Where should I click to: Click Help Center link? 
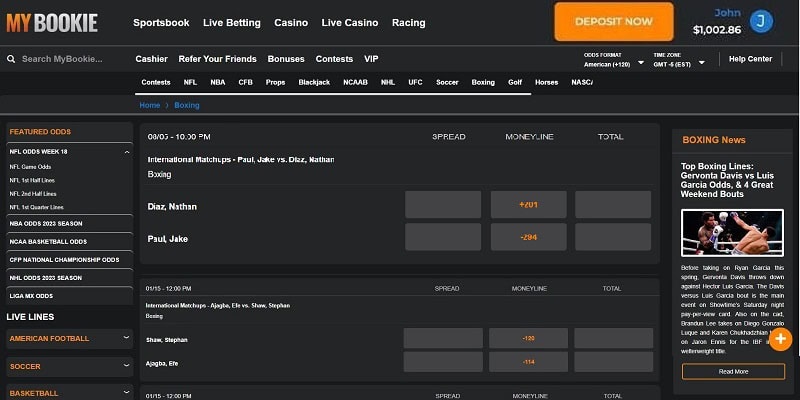(750, 59)
